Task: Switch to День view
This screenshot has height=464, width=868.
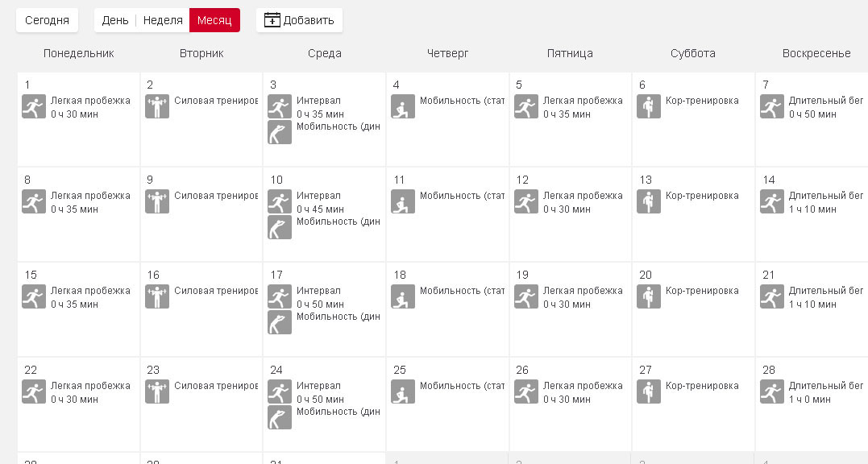Action: click(114, 20)
